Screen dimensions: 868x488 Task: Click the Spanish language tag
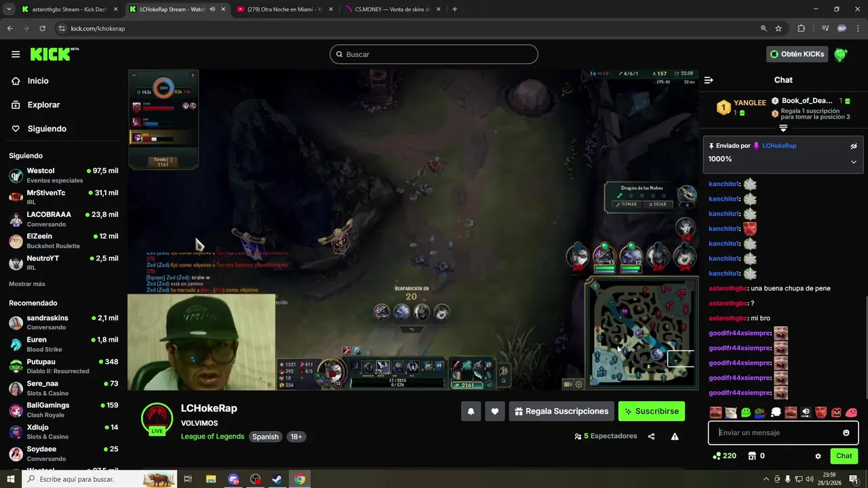(x=265, y=436)
